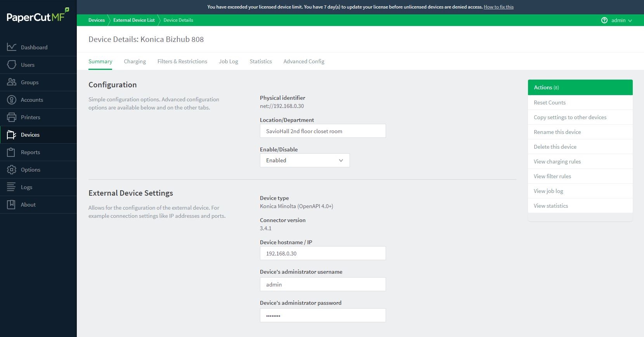
Task: Open the Advanced Config tab
Action: coord(304,61)
